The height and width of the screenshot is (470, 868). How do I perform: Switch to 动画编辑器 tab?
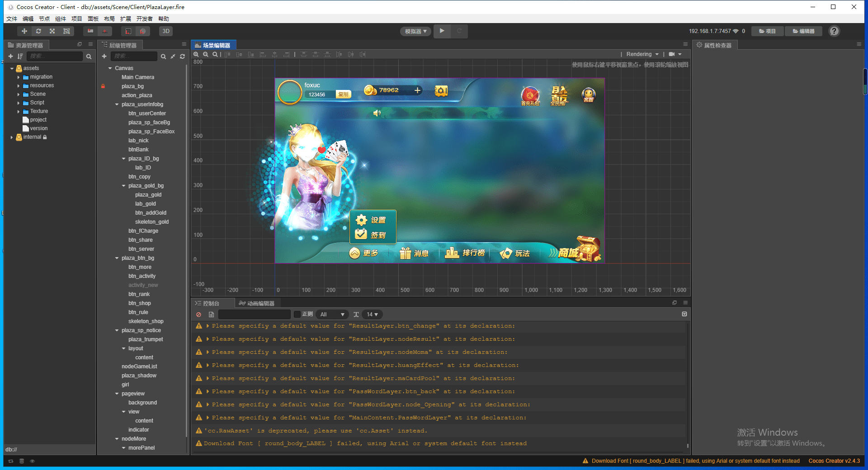(x=257, y=303)
